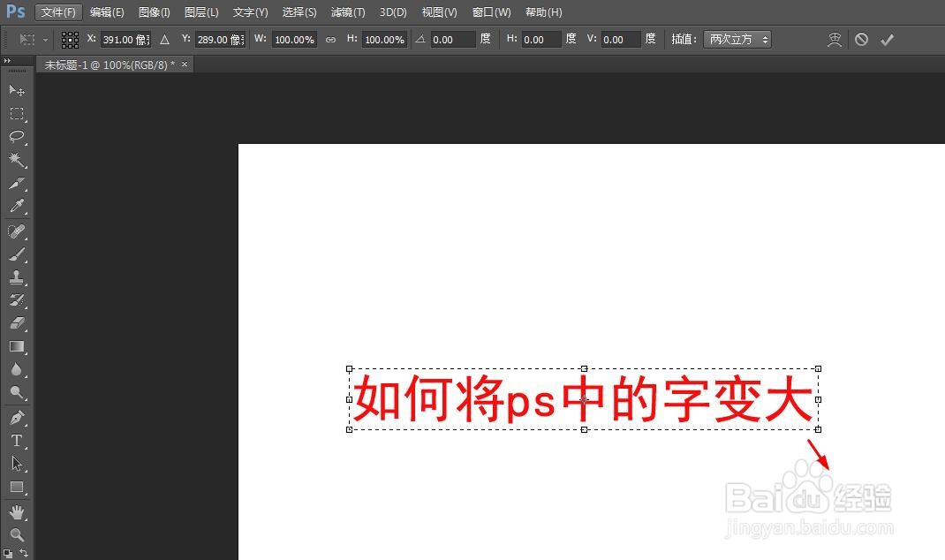Click the H height percentage field
Image resolution: width=945 pixels, height=560 pixels.
point(384,40)
